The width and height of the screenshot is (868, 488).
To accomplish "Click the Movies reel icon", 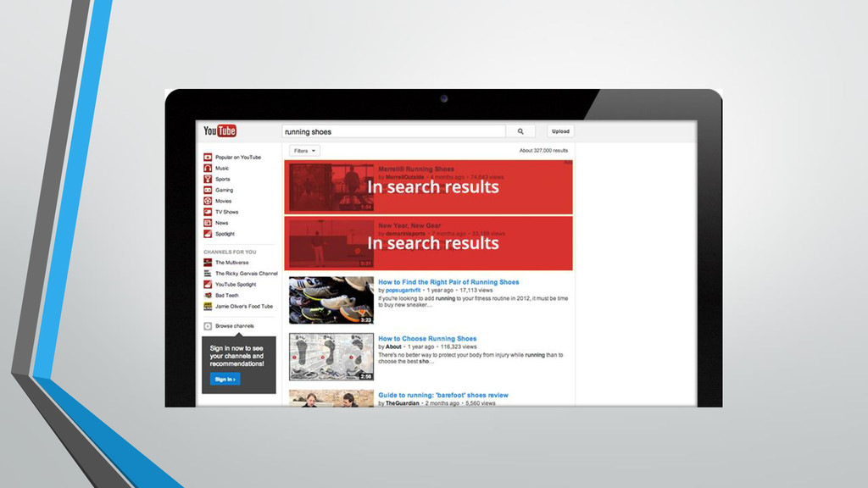I will tap(208, 201).
